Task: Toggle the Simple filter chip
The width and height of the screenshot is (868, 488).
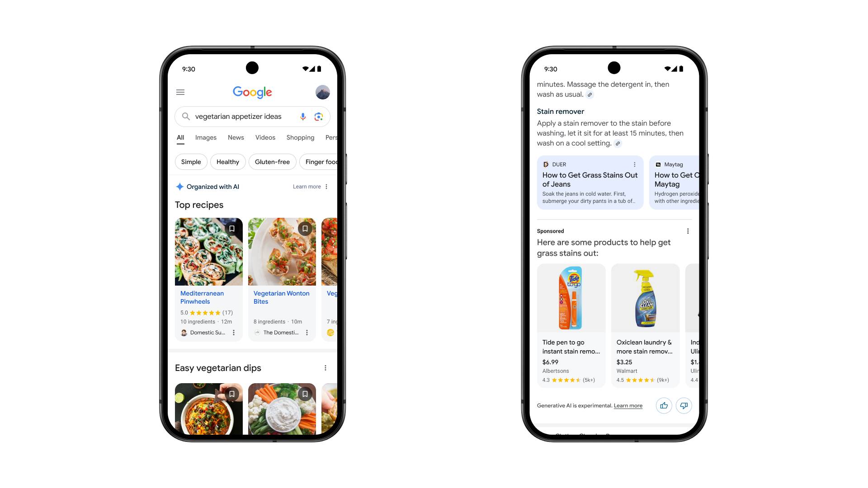Action: coord(191,161)
